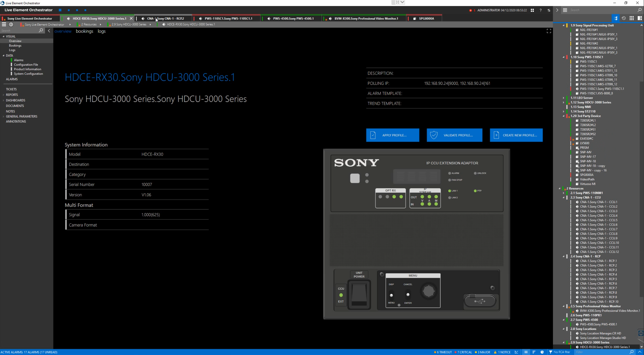Open alarm pie chart icon in status bar
Viewport: 644px width, 355px height.
(x=542, y=352)
